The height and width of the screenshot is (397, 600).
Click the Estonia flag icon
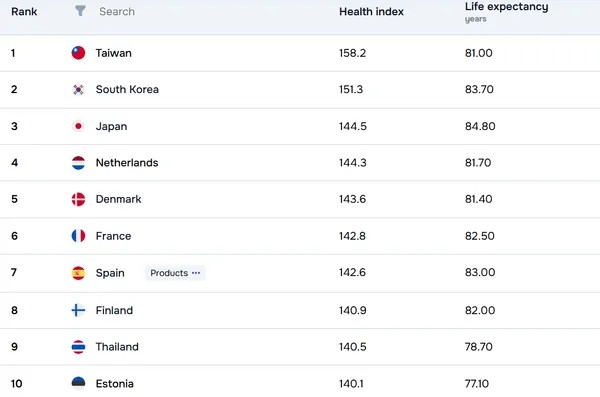click(x=78, y=383)
